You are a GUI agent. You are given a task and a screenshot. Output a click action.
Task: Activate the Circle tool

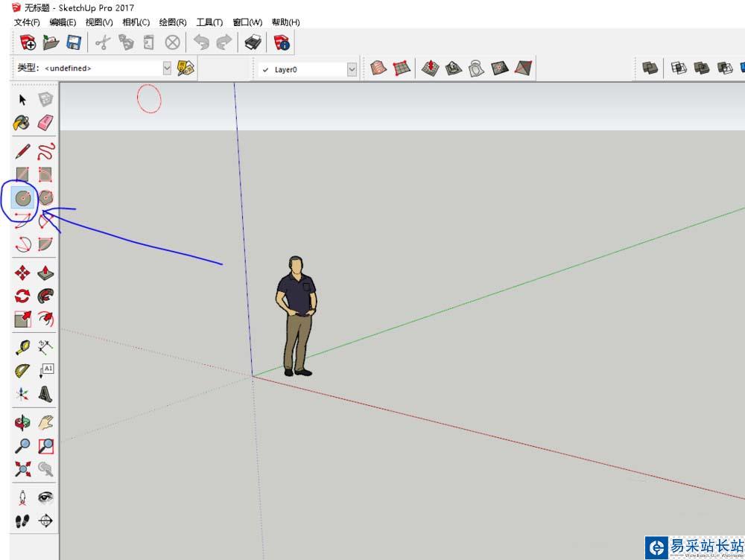coord(23,198)
